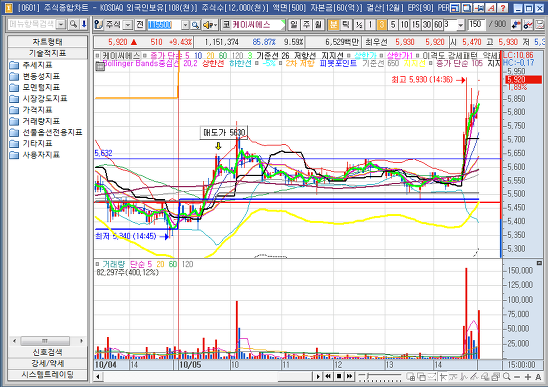Screen dimensions: 548x387
Task: Click the 케이씨에스 stock name box
Action: tap(254, 25)
